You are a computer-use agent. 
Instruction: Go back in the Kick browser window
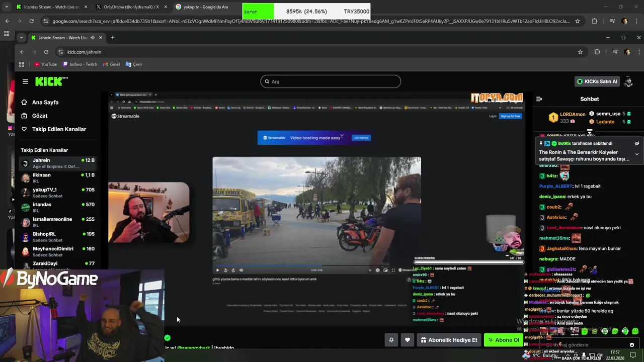click(22, 52)
